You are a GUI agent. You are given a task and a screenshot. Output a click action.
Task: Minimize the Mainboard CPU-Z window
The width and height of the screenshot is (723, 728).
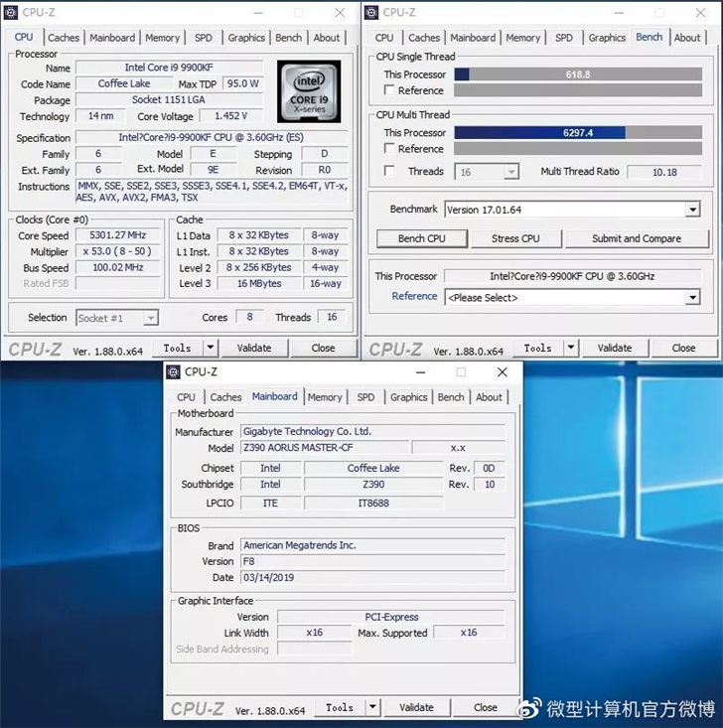coord(421,371)
